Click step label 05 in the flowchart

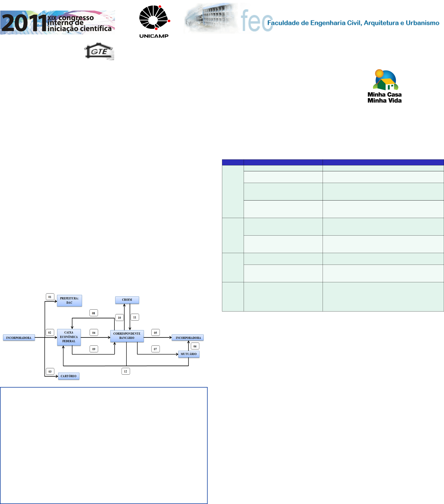point(156,333)
